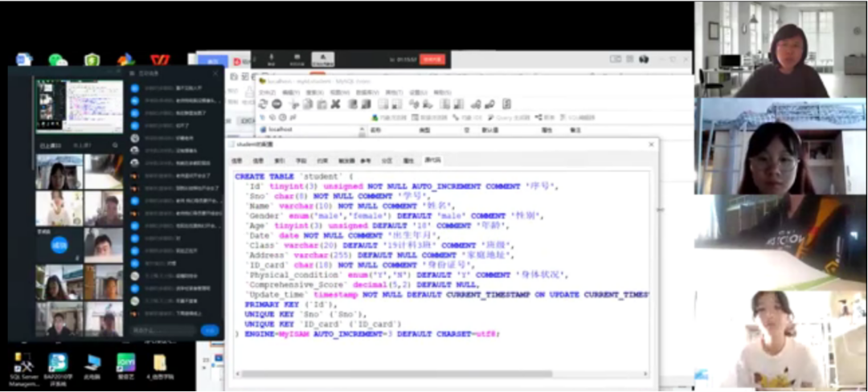Click the search icon in participants panel
This screenshot has height=392, width=868.
115,145
